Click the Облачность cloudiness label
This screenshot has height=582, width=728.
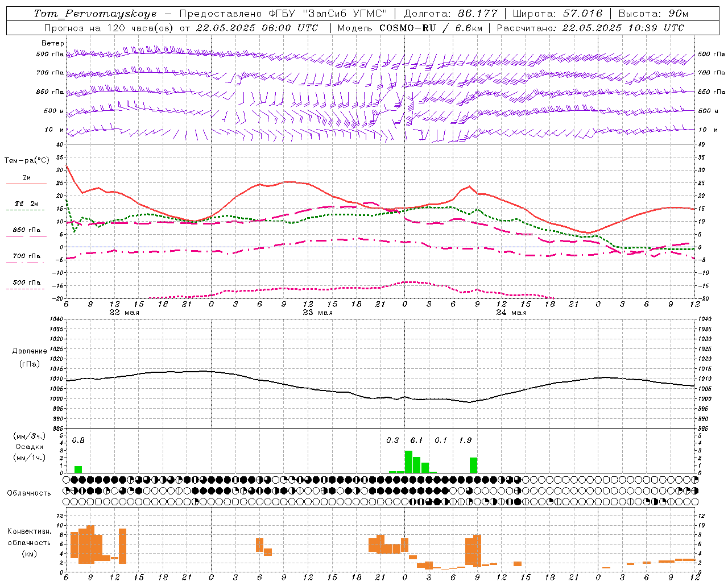29,493
